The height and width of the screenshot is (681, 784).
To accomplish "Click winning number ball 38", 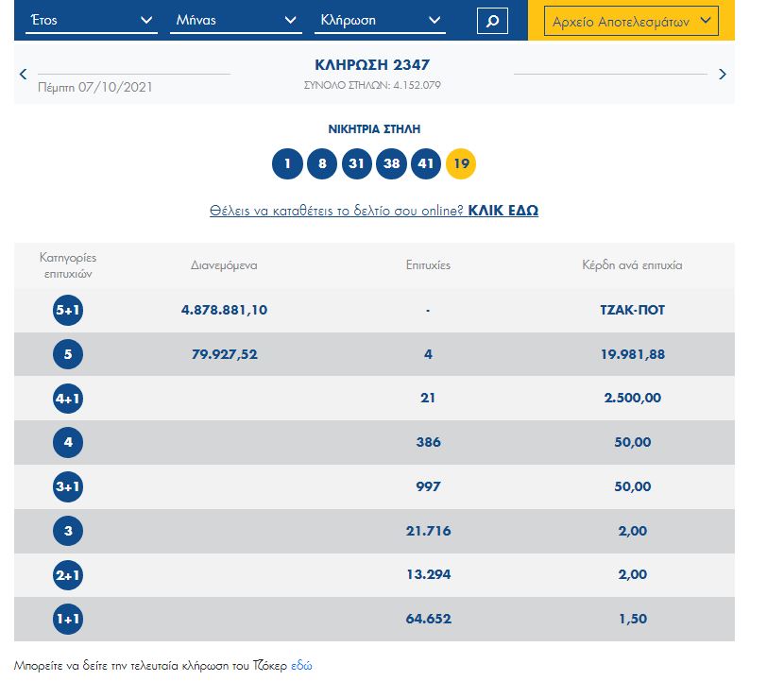I will pos(391,164).
